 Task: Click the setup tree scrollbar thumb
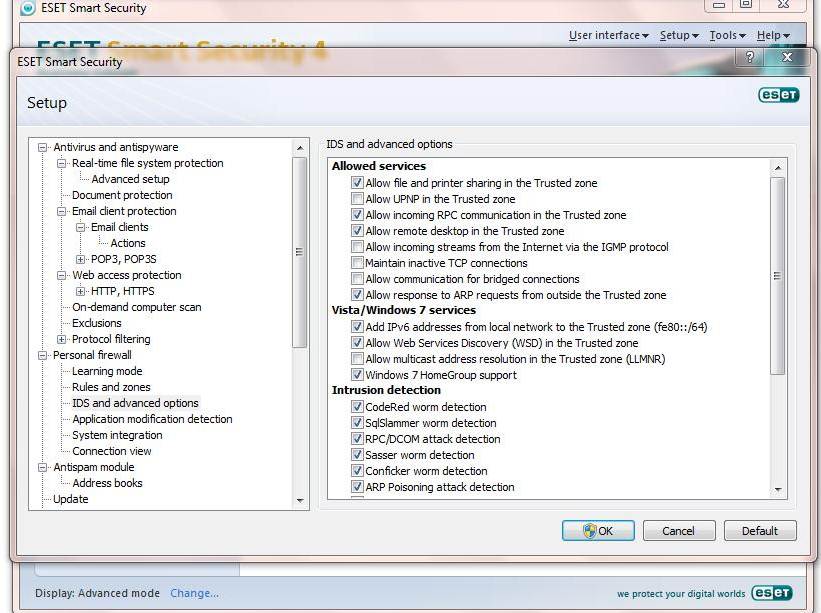tap(300, 252)
